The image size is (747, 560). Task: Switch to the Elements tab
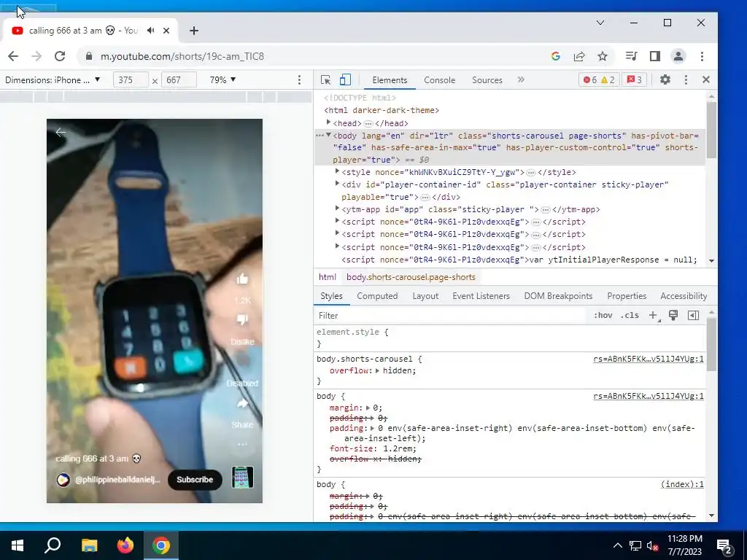pyautogui.click(x=390, y=80)
